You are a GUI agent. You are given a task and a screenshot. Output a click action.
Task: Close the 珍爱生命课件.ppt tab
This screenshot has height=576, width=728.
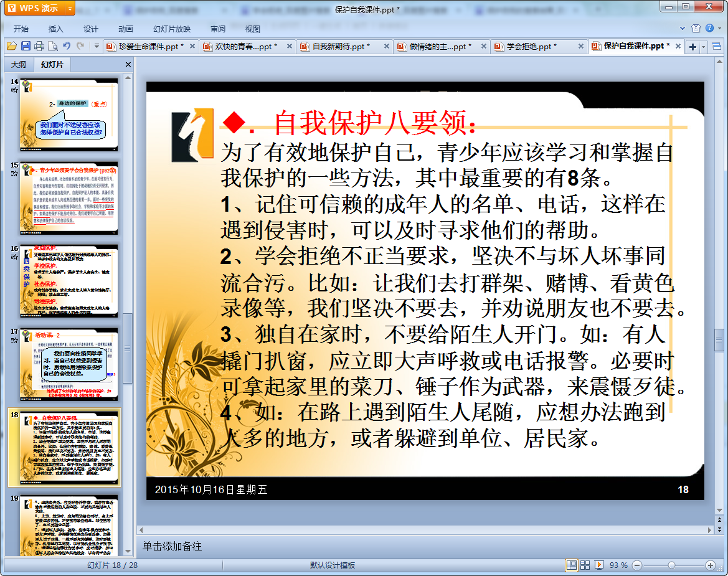click(x=192, y=47)
